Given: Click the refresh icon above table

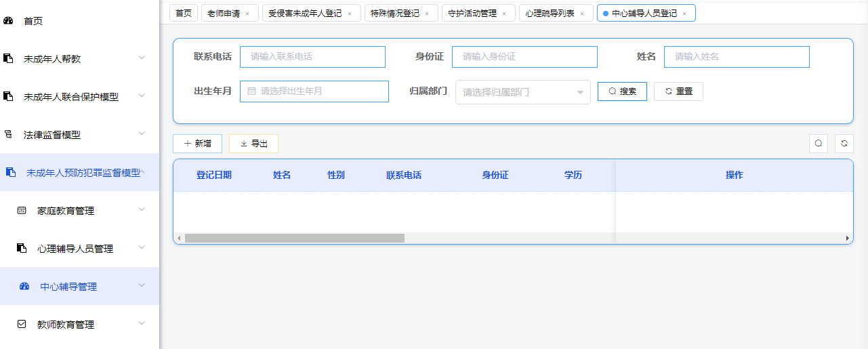Looking at the screenshot, I should point(844,144).
